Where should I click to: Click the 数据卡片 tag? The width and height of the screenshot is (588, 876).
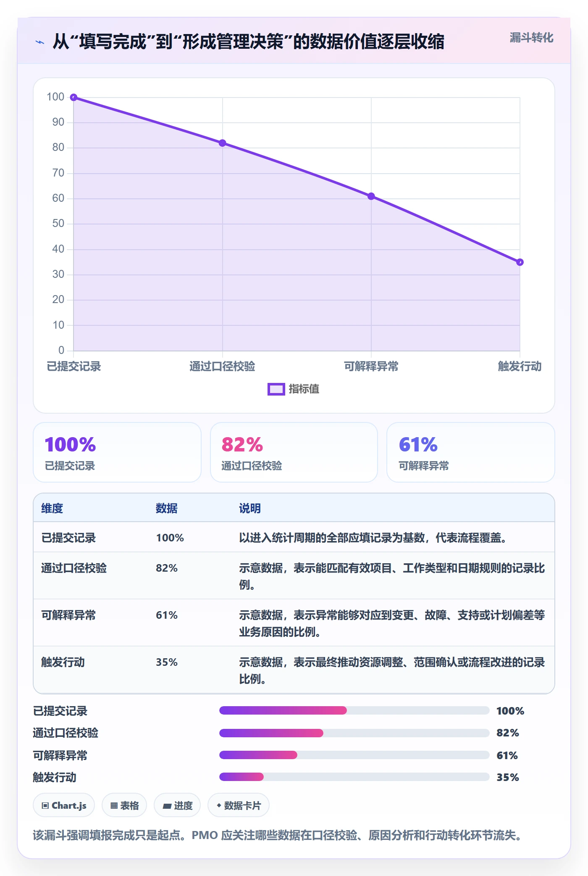pos(239,805)
